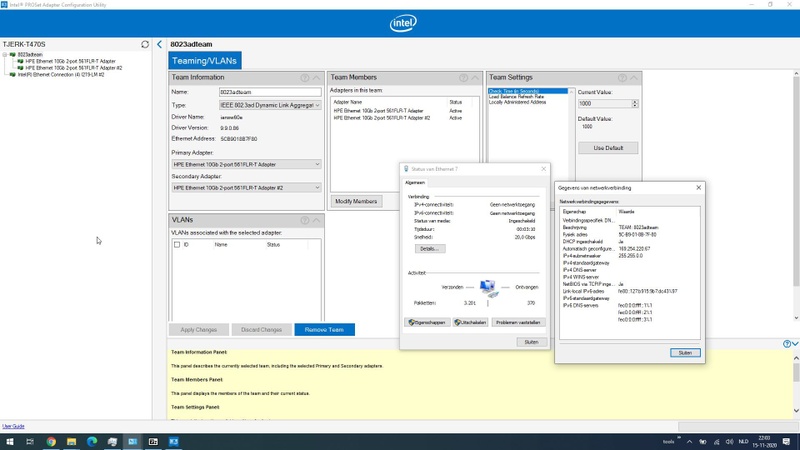The height and width of the screenshot is (450, 800).
Task: Select HPE Ethernet 10Gb 561FLR-T Adapter #2 in tree
Action: [x=73, y=68]
